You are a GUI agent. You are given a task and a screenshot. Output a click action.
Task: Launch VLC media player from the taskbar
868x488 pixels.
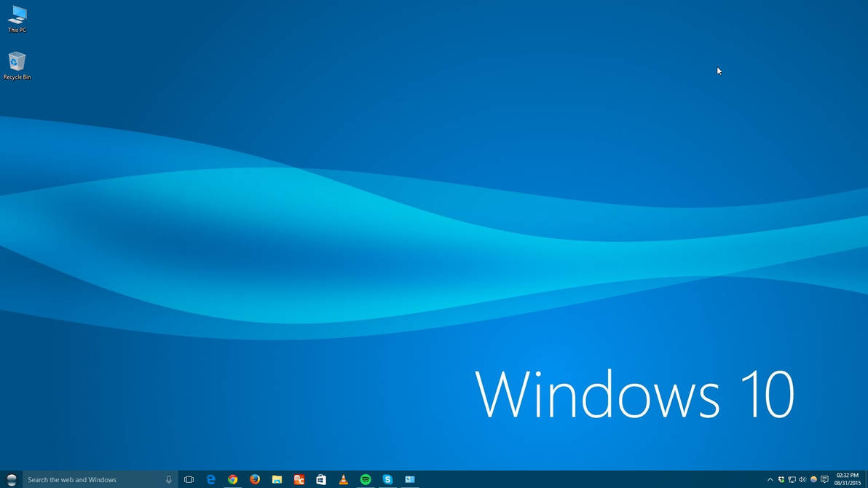coord(343,480)
